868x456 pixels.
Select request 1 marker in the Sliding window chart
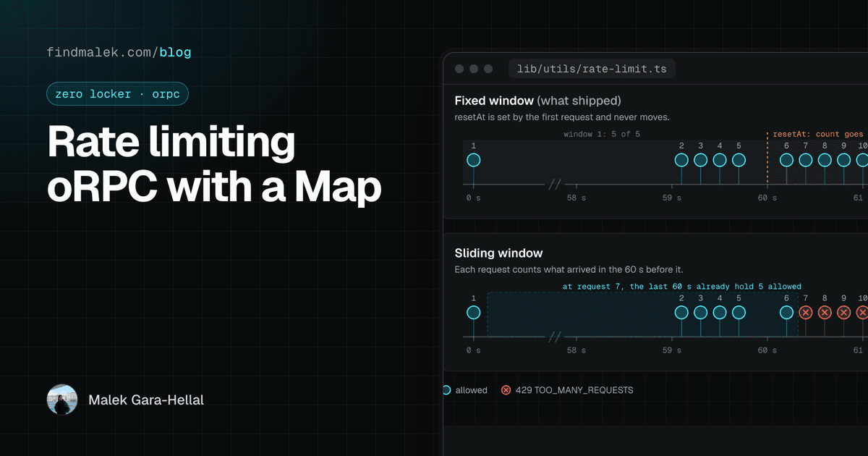474,313
